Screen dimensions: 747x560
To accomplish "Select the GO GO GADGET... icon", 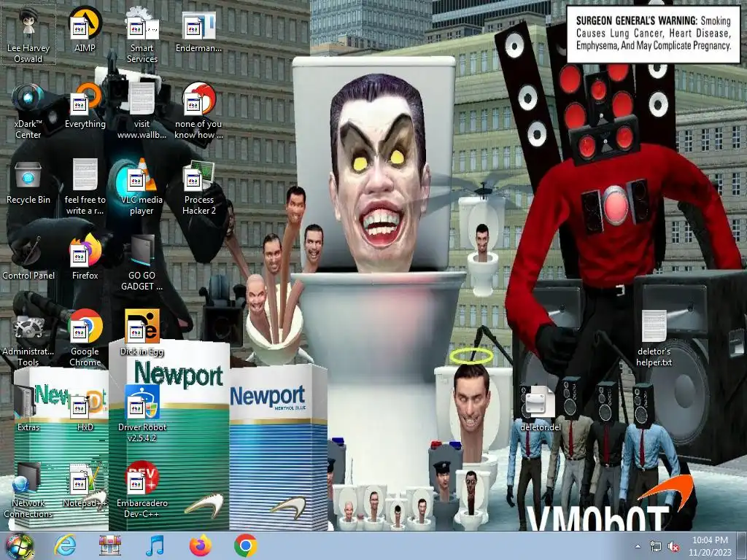I will [142, 263].
